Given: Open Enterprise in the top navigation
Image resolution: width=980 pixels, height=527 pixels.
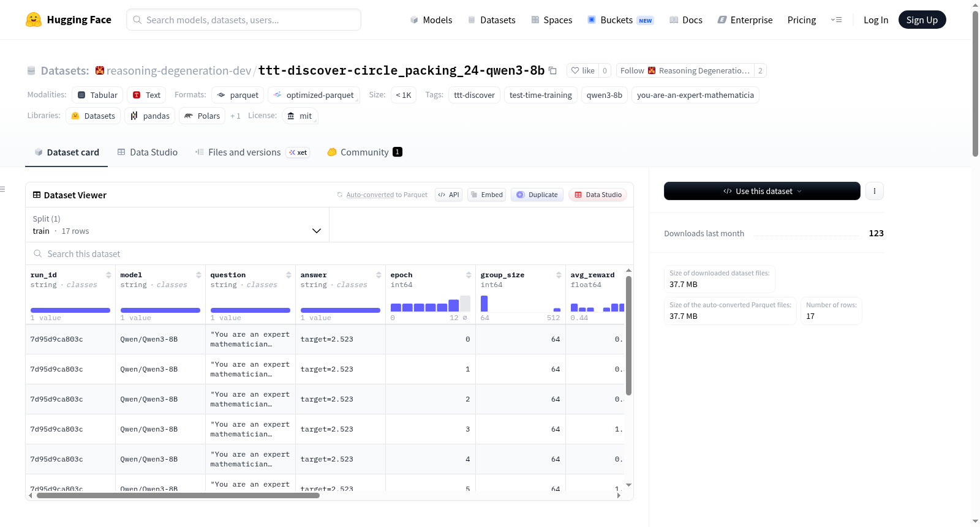Looking at the screenshot, I should (x=745, y=20).
